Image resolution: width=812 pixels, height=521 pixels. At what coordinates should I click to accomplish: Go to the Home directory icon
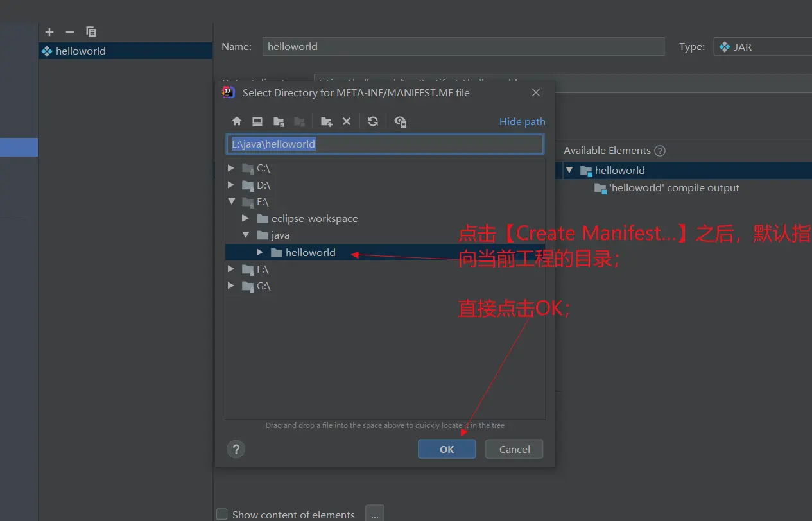coord(237,121)
